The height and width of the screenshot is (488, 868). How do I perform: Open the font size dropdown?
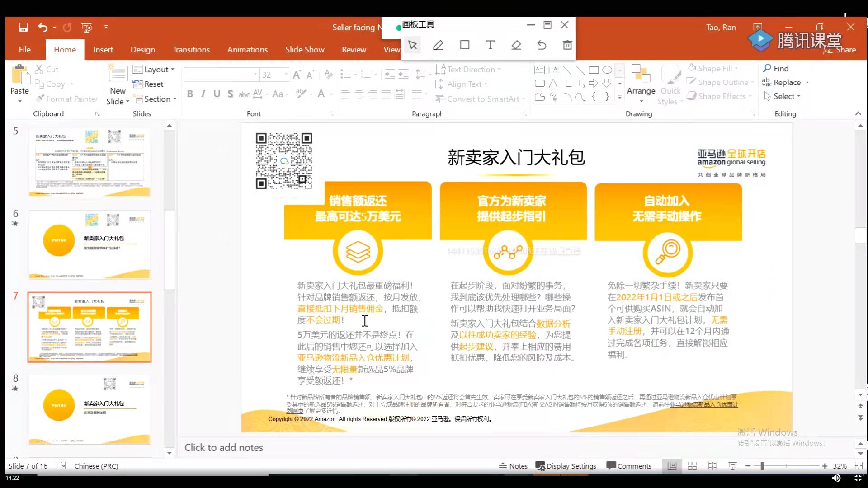(x=285, y=75)
